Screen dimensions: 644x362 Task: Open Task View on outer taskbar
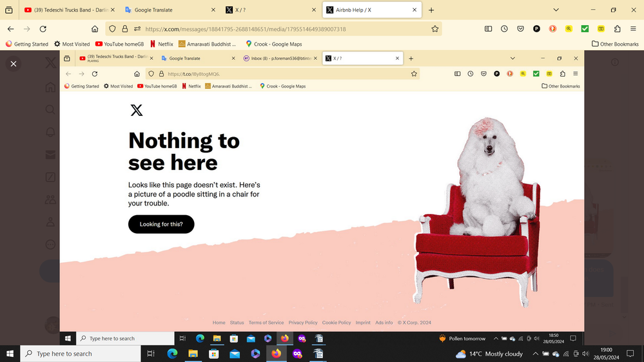click(x=151, y=354)
